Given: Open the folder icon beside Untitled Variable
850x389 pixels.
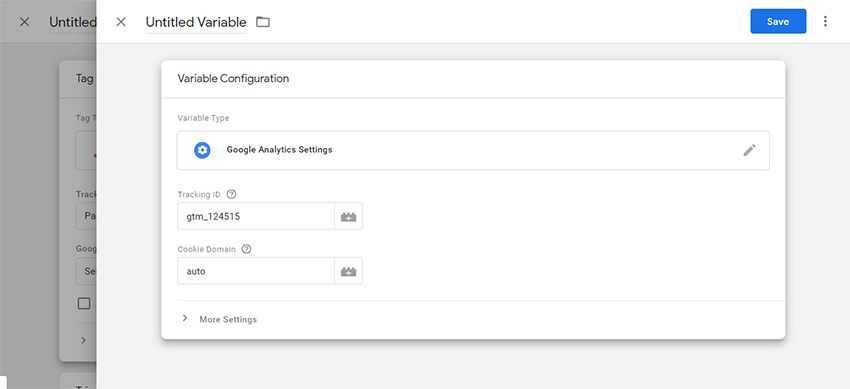Looking at the screenshot, I should click(x=263, y=22).
